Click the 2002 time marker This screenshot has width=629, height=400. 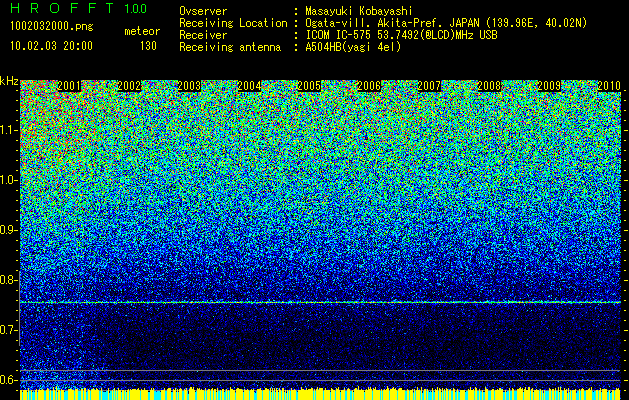[x=129, y=86]
